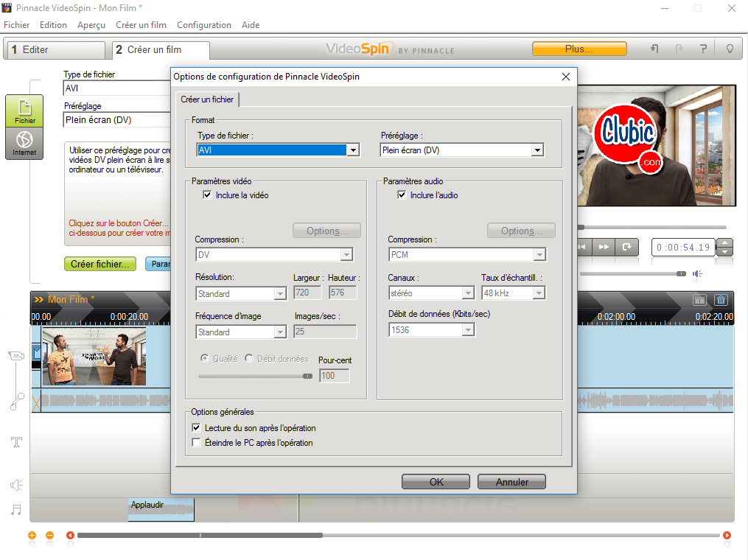Open the Taux d'échantill. 48 kHz dropdown
Screen dimensions: 748x560
539,293
